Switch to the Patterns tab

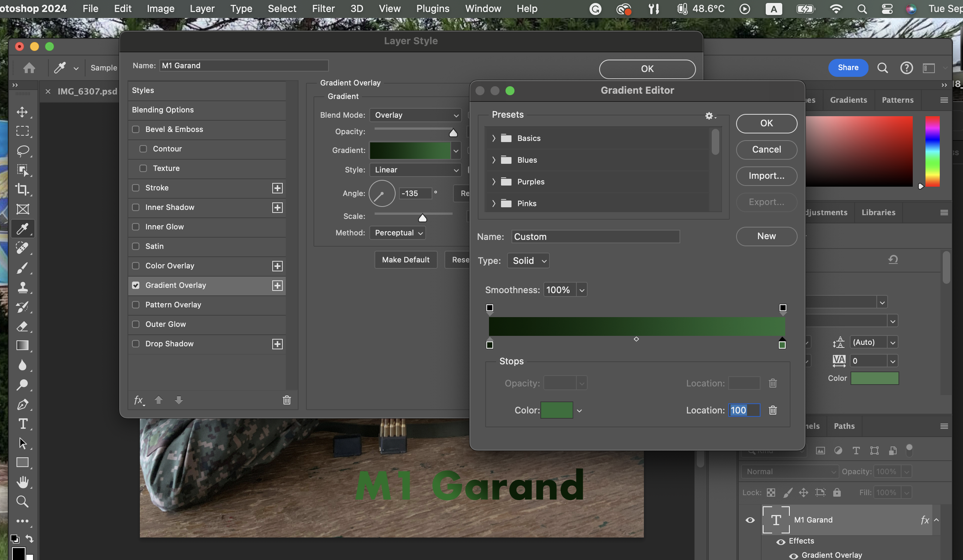[897, 100]
